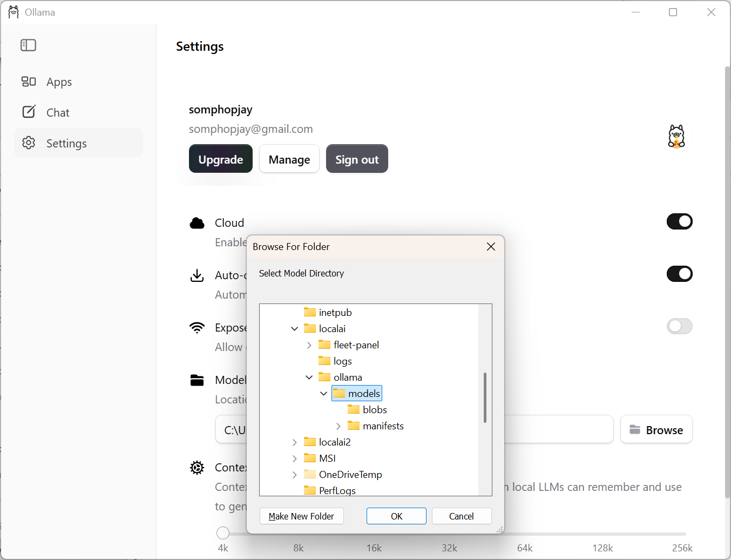Click the 256k context label
Screen dimensions: 731x560
coord(682,548)
